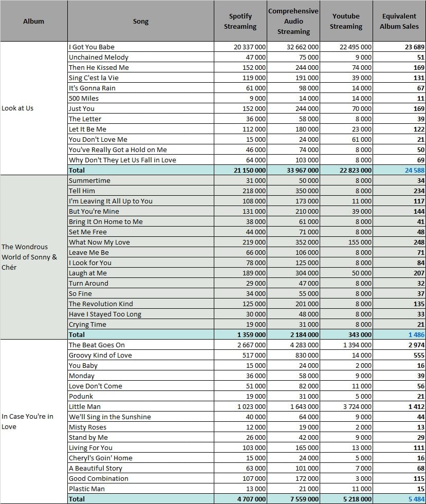Viewport: 426px width, 504px height.
Task: Click the song 'Let It Be Me'
Action: coord(87,129)
